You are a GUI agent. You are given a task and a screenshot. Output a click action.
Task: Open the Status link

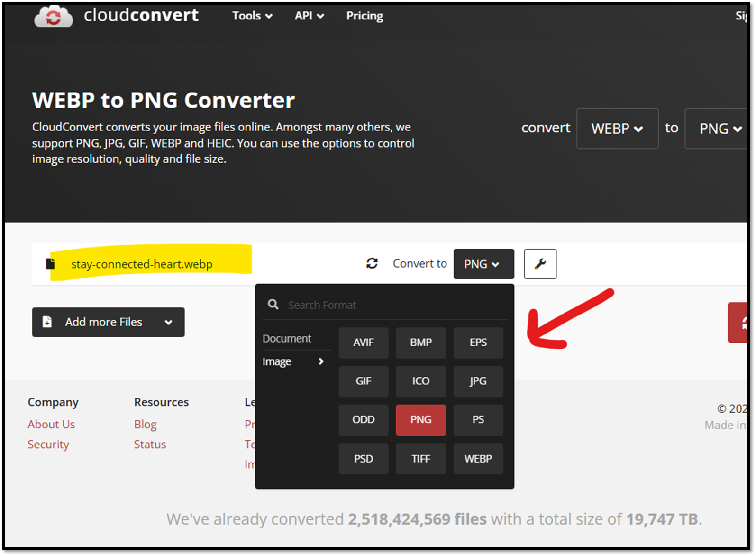tap(150, 445)
